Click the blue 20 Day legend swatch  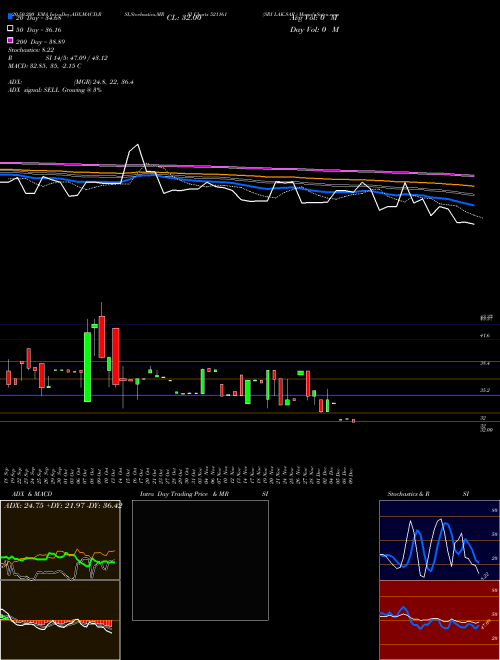(x=11, y=17)
